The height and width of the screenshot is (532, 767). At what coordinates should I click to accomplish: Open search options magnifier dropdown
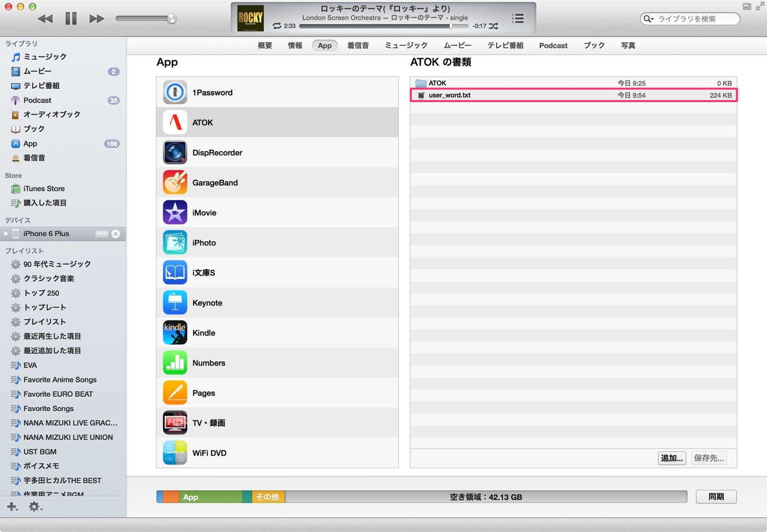[648, 18]
